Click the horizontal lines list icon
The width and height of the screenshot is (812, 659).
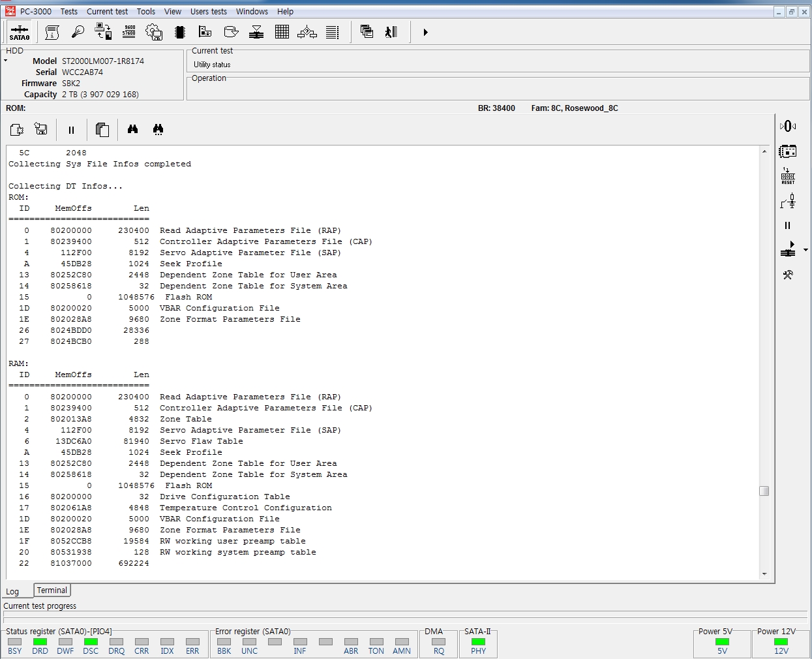point(333,32)
